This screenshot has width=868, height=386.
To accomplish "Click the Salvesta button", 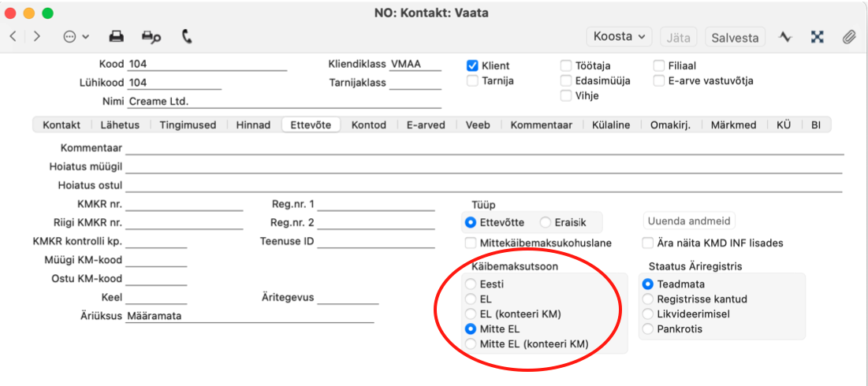I will coord(735,37).
